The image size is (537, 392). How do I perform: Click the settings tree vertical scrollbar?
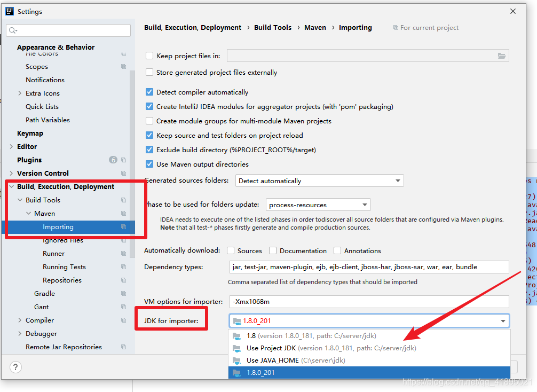(132, 164)
